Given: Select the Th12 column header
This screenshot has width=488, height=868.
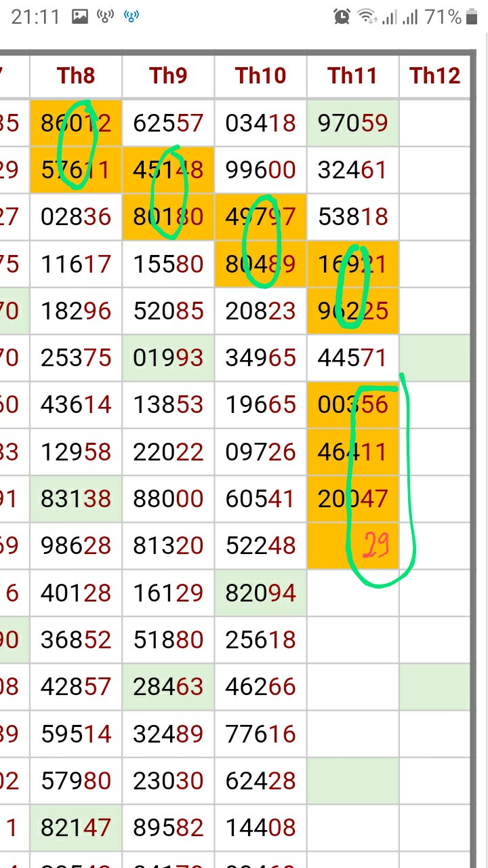Looking at the screenshot, I should tap(434, 76).
